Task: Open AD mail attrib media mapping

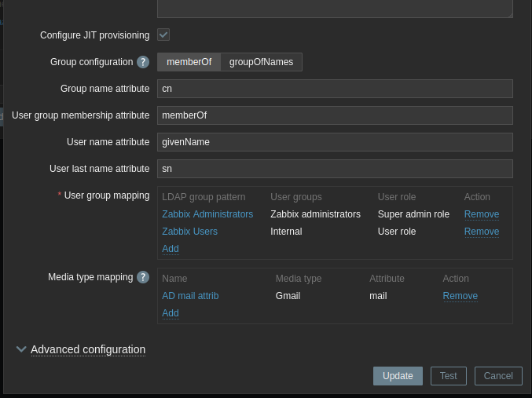Action: point(190,296)
